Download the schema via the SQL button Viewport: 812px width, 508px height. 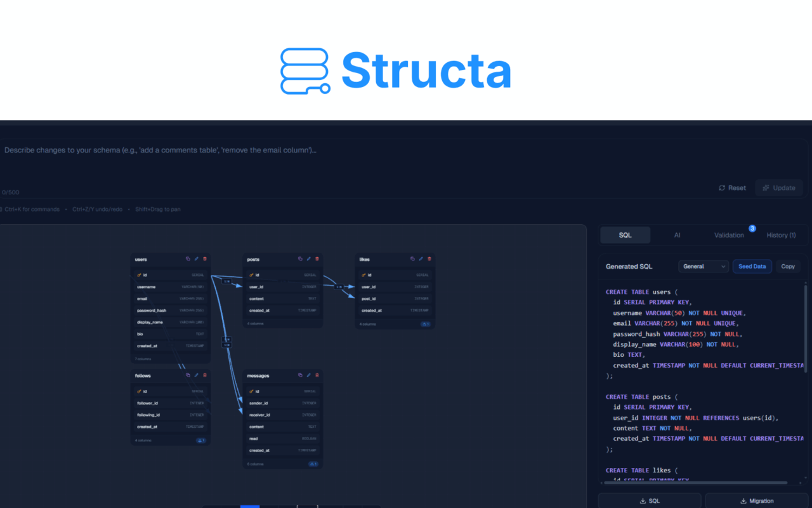tap(650, 501)
